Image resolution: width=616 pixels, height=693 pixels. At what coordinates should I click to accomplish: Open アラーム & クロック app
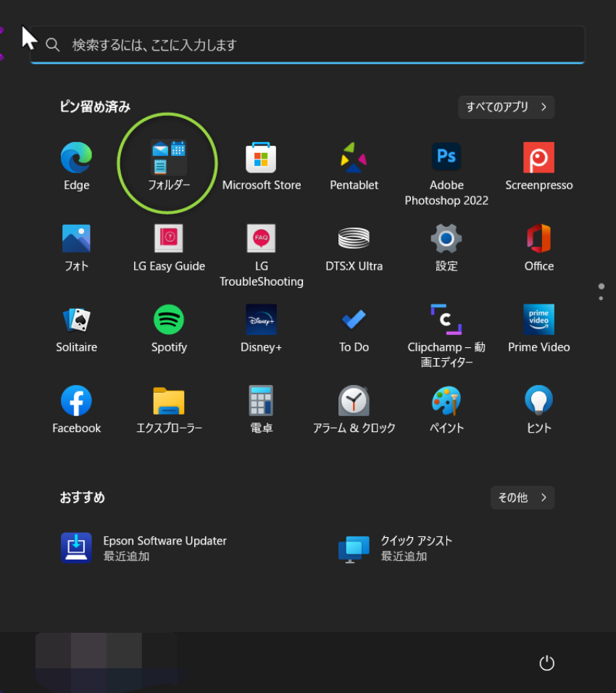[354, 410]
